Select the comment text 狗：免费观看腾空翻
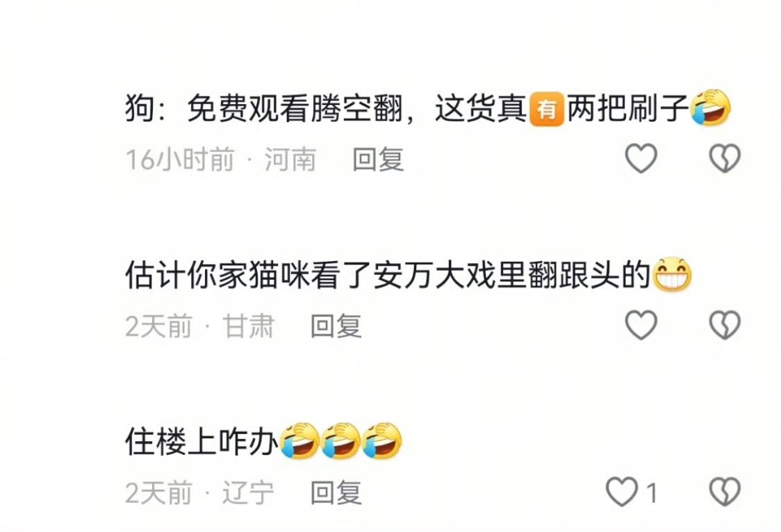This screenshot has height=532, width=781. pyautogui.click(x=263, y=108)
